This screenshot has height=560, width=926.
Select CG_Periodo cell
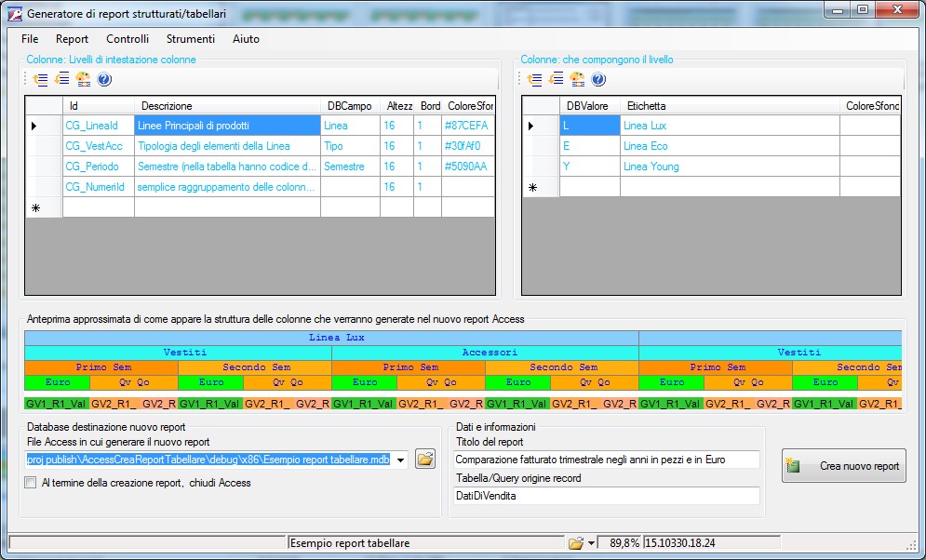coord(99,167)
